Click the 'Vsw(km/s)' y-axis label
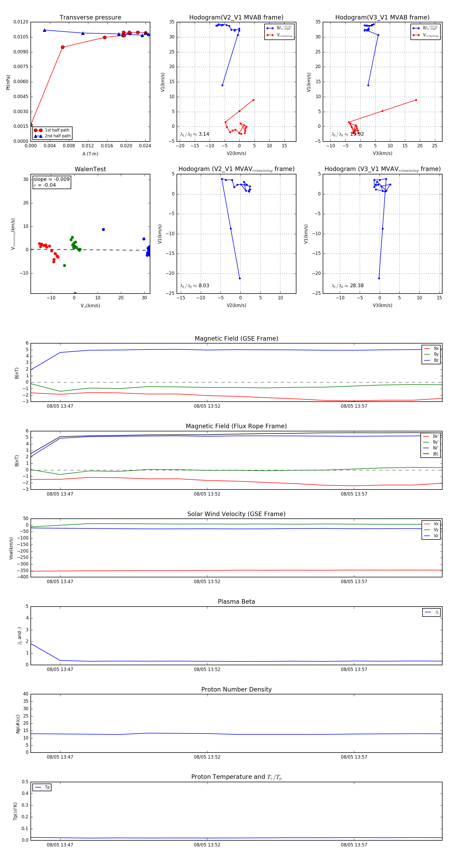 (11, 548)
